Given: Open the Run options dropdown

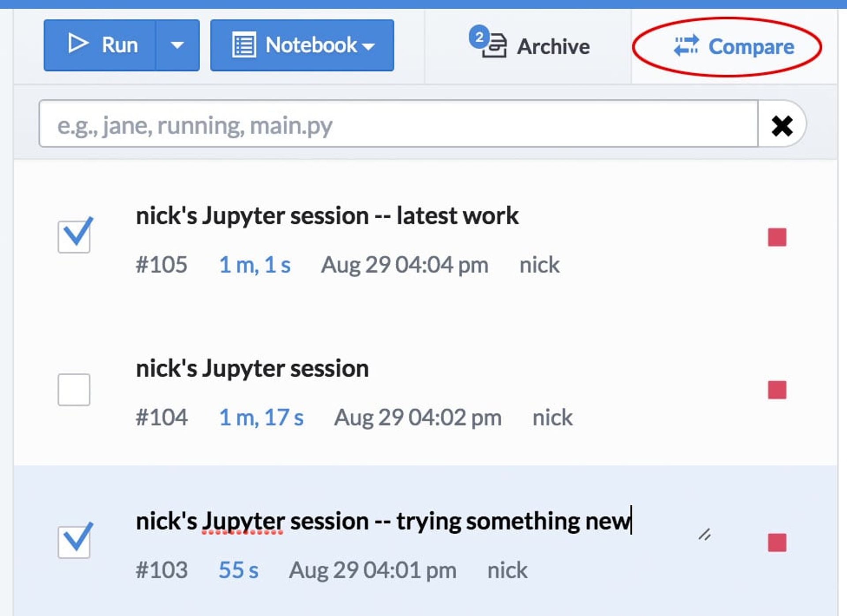Looking at the screenshot, I should pos(176,45).
